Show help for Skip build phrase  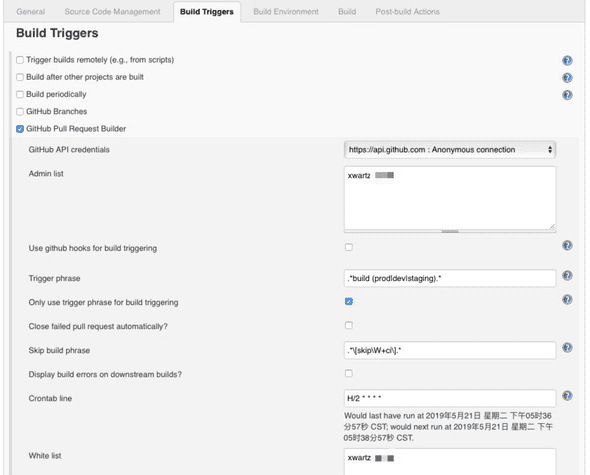coord(567,347)
